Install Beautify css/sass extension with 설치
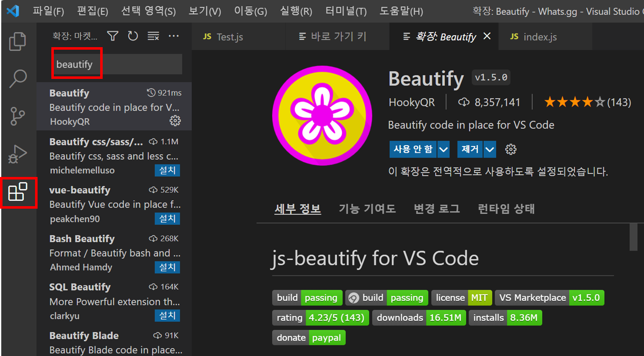Screen dimensions: 644x356 (167, 170)
